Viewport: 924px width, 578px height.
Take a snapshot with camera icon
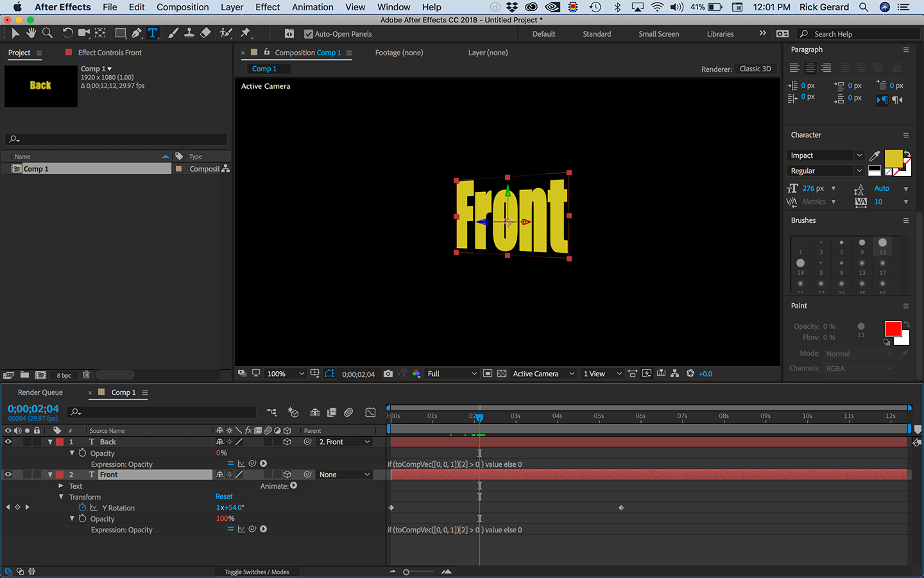(x=388, y=374)
